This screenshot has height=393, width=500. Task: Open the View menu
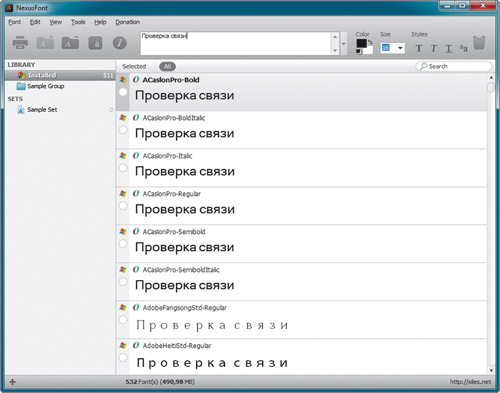[56, 22]
